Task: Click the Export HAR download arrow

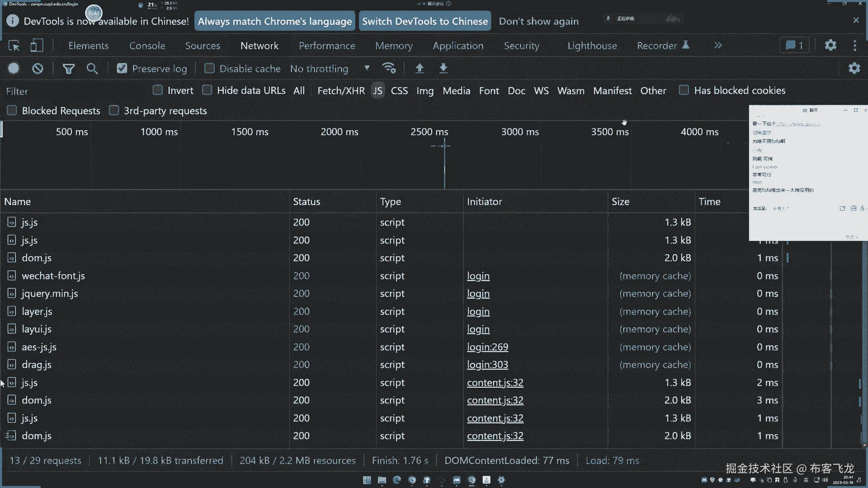Action: [x=443, y=68]
